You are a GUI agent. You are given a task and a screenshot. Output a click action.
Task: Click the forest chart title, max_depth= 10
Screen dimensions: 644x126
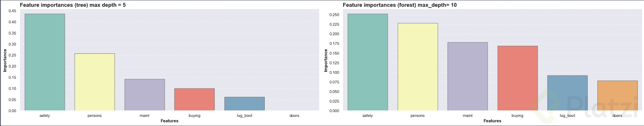(399, 5)
